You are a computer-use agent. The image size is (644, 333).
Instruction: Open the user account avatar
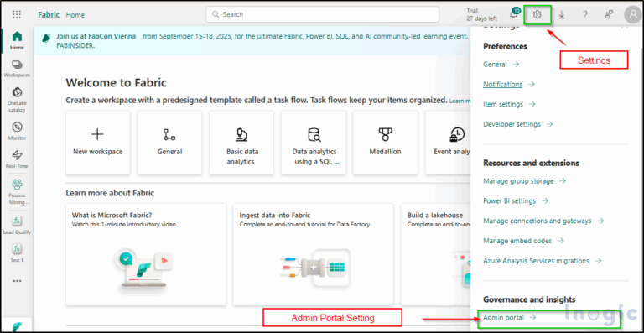[x=632, y=15]
